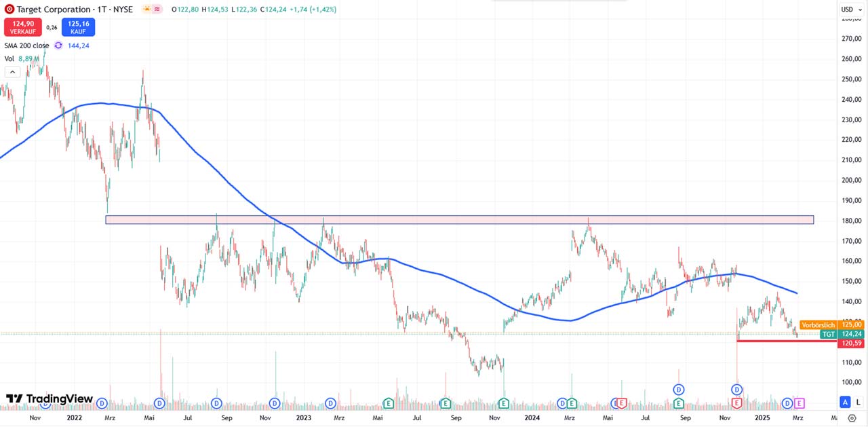Open chart settings gear icon

pyautogui.click(x=852, y=419)
